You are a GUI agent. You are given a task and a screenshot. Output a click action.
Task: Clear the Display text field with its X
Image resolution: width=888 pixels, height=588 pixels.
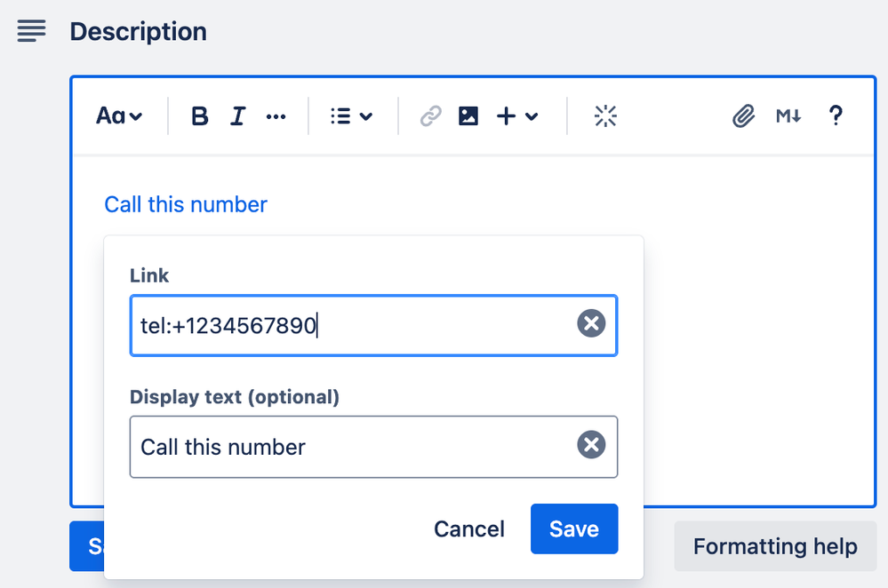coord(591,444)
